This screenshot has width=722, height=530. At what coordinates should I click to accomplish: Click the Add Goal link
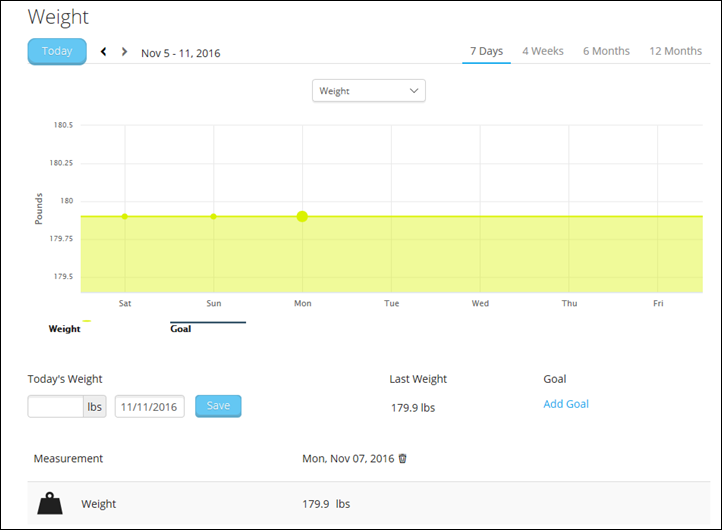pos(565,404)
